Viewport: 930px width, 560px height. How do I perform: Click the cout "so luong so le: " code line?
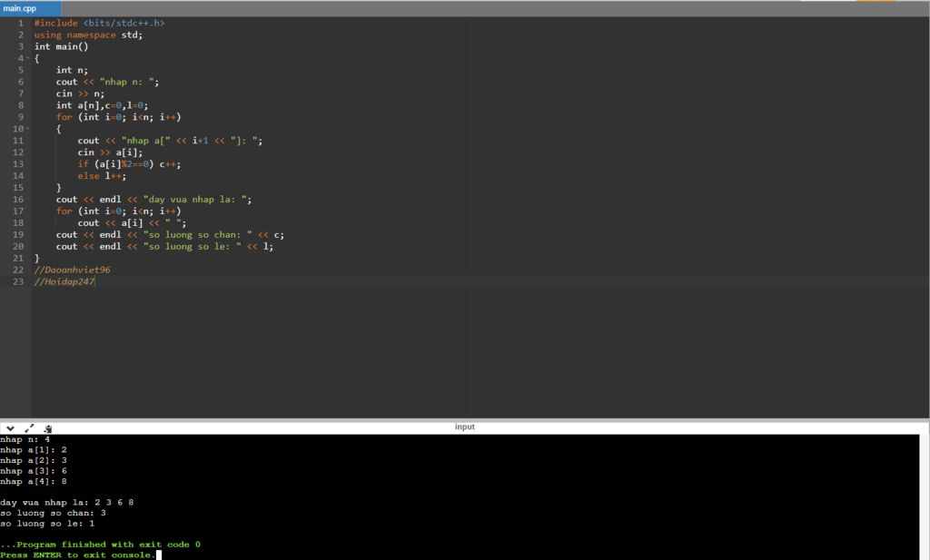click(165, 247)
